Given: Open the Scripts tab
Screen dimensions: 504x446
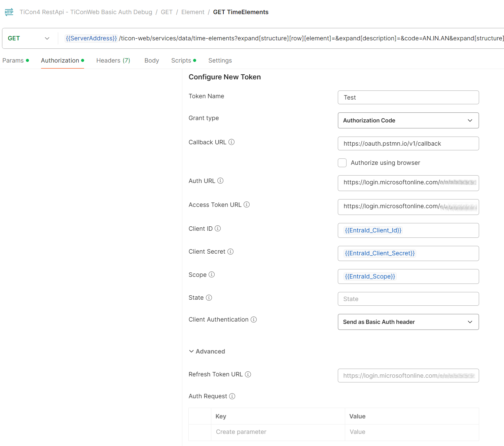Looking at the screenshot, I should pyautogui.click(x=181, y=61).
